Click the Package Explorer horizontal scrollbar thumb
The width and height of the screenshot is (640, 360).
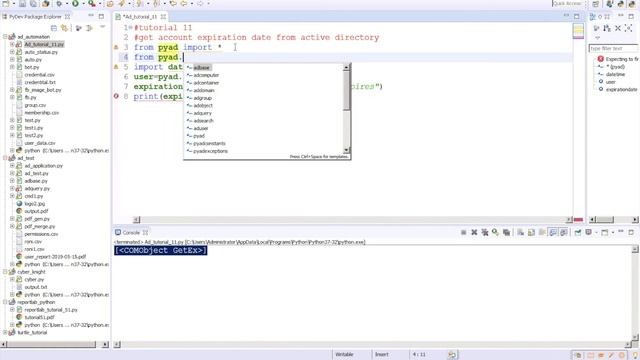click(51, 344)
